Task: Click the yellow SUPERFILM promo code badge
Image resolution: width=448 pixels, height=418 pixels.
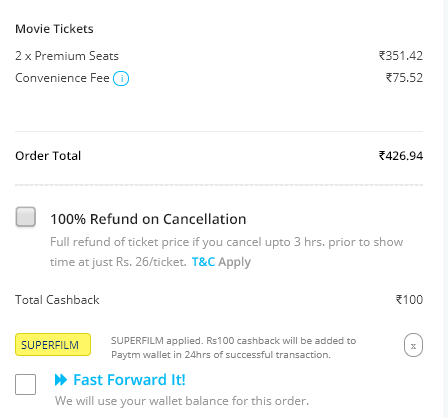Action: click(53, 345)
